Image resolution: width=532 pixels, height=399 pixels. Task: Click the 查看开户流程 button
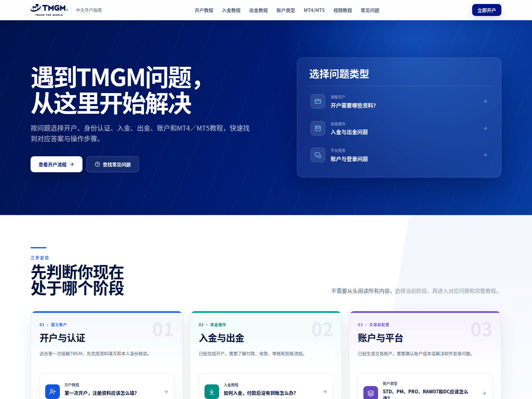coord(57,164)
